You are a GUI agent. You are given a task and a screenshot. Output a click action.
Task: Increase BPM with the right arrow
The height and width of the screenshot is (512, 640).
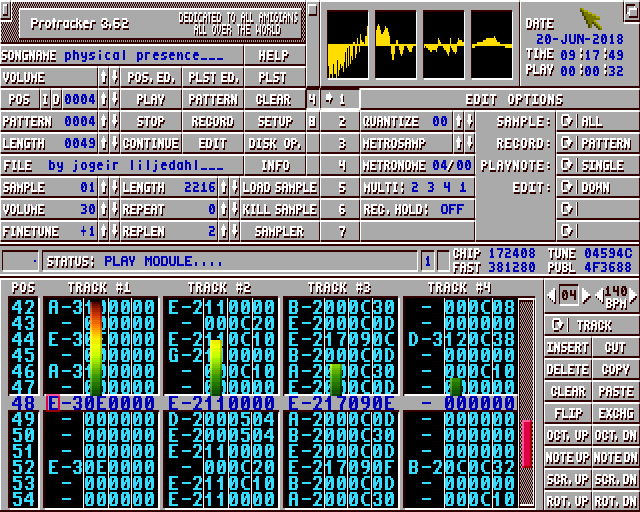[630, 295]
